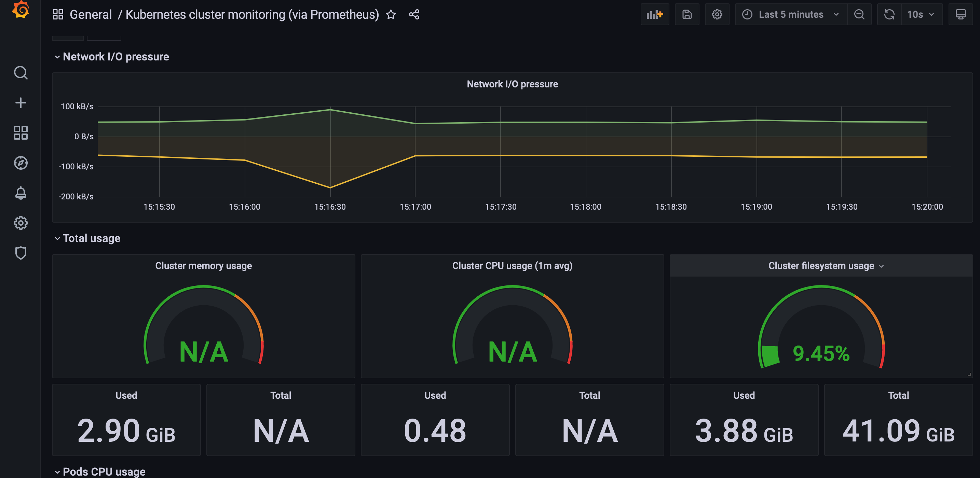Save the current dashboard

click(x=687, y=14)
